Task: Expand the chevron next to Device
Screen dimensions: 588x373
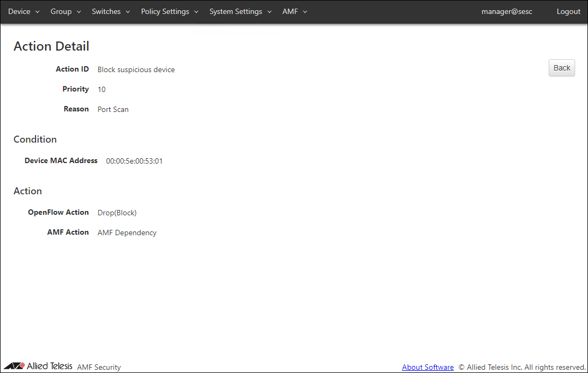Action: click(38, 12)
